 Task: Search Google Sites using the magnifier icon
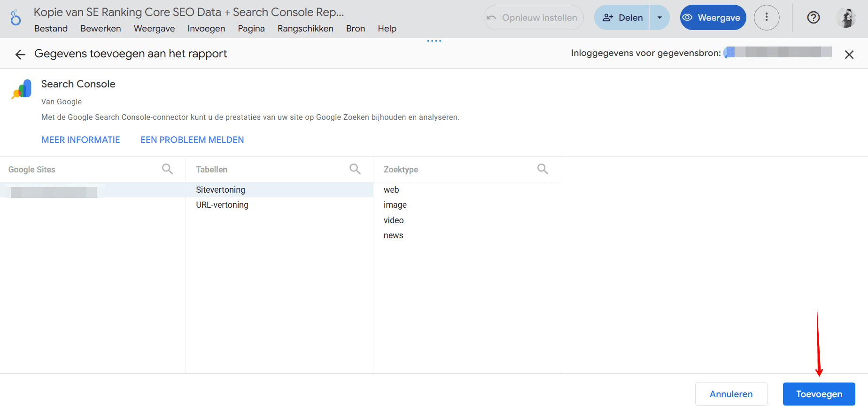coord(167,169)
